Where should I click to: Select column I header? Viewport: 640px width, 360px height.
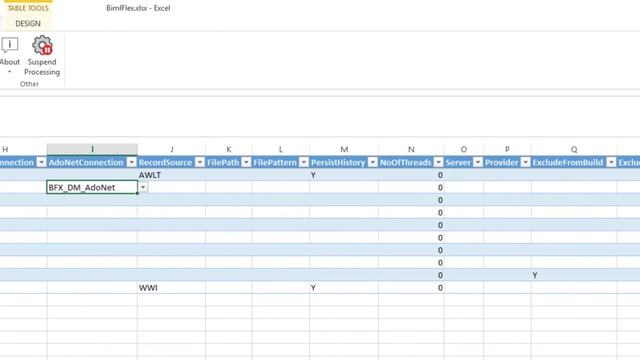click(x=92, y=149)
